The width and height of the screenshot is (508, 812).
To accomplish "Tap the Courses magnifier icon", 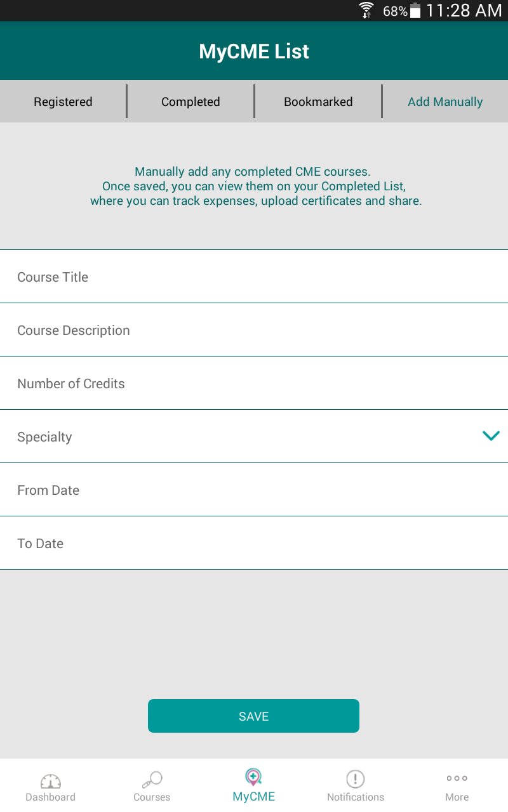I will (152, 780).
